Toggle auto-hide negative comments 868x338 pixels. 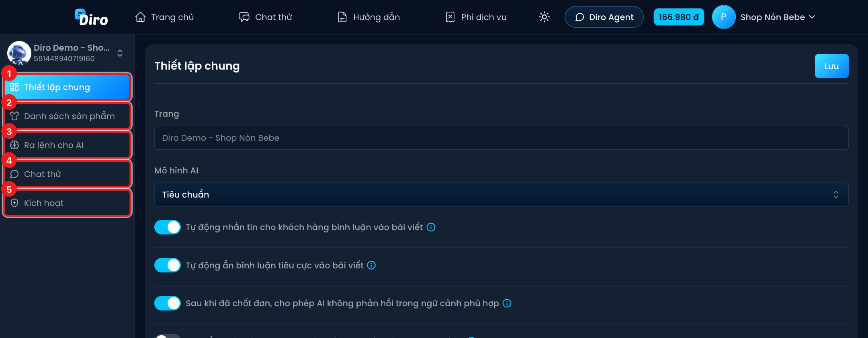pyautogui.click(x=168, y=265)
